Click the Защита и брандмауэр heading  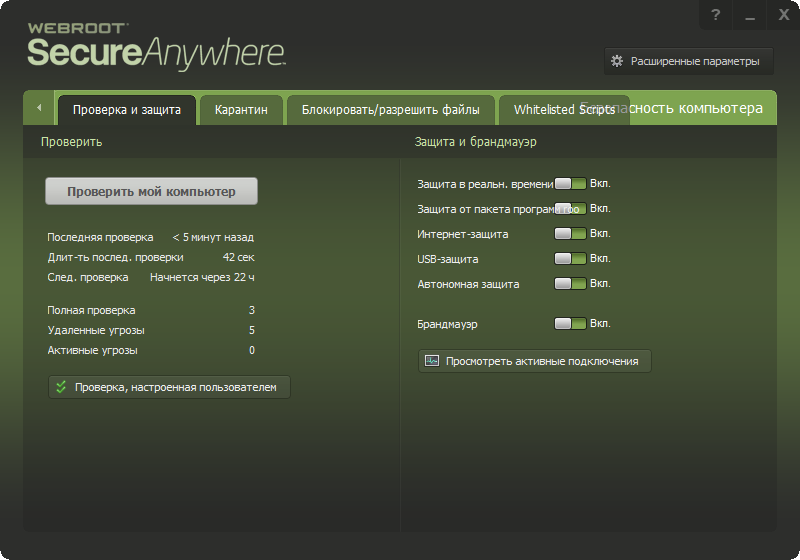[x=476, y=142]
